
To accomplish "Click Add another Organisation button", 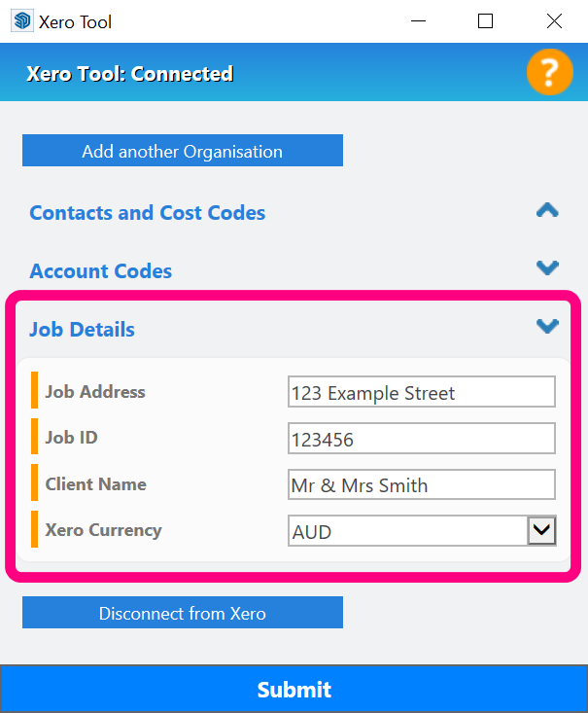I will 183,151.
